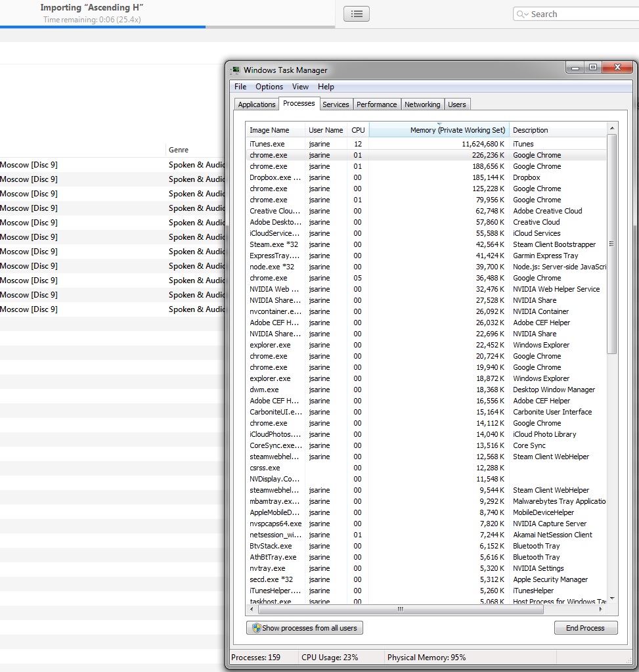Select the secd.exe *32 process

(426, 579)
